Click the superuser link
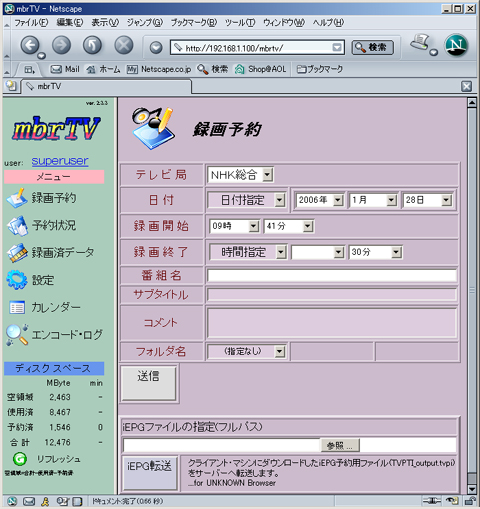 60,161
